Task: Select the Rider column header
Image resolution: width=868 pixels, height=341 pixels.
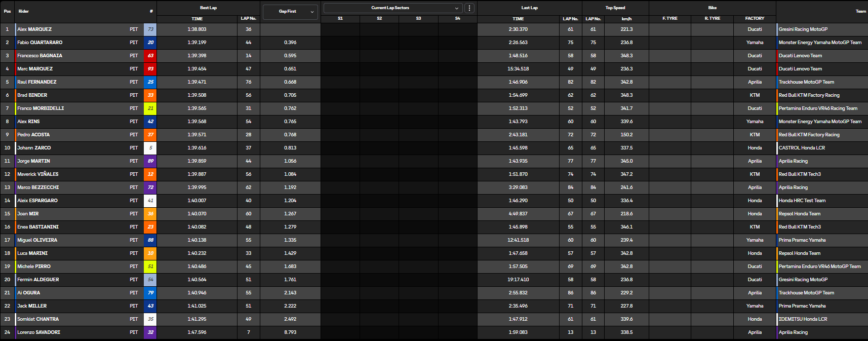Action: coord(24,11)
